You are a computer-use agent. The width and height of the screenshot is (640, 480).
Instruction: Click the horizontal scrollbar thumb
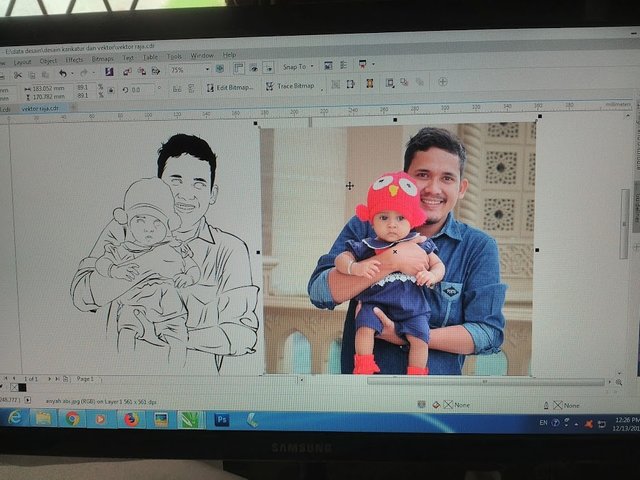(485, 382)
